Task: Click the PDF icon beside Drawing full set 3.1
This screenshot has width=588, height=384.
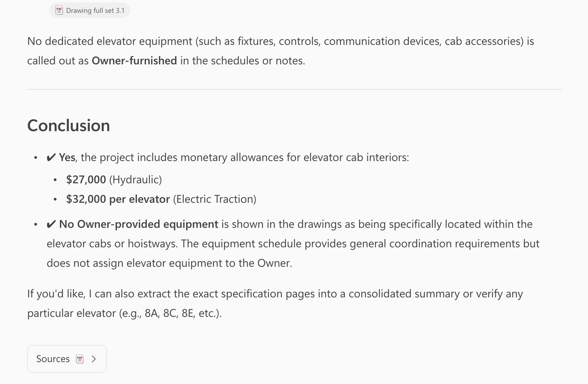Action: tap(59, 10)
